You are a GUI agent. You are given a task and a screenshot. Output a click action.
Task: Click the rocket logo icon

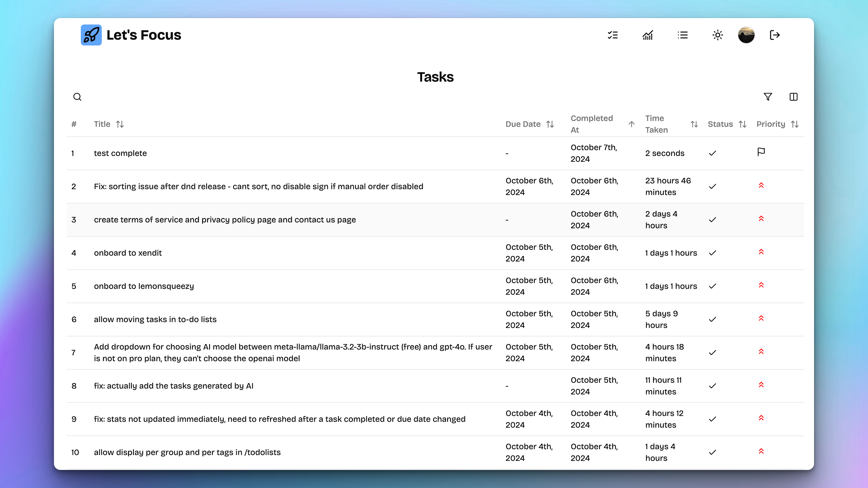click(91, 35)
